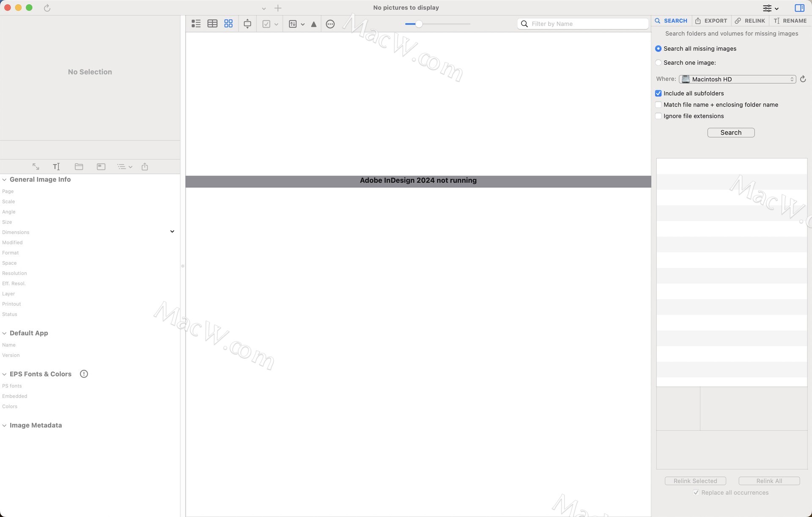This screenshot has width=812, height=517.
Task: Click the sort order arrows icon
Action: point(293,24)
